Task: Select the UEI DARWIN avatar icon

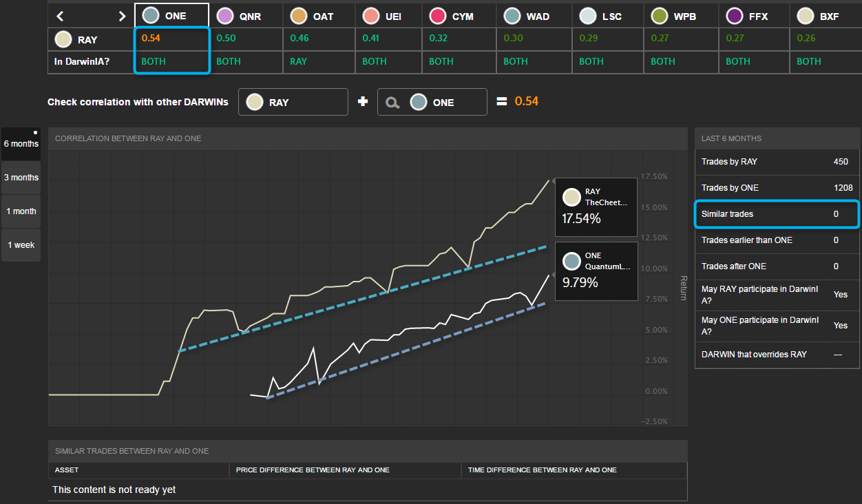Action: click(x=371, y=16)
